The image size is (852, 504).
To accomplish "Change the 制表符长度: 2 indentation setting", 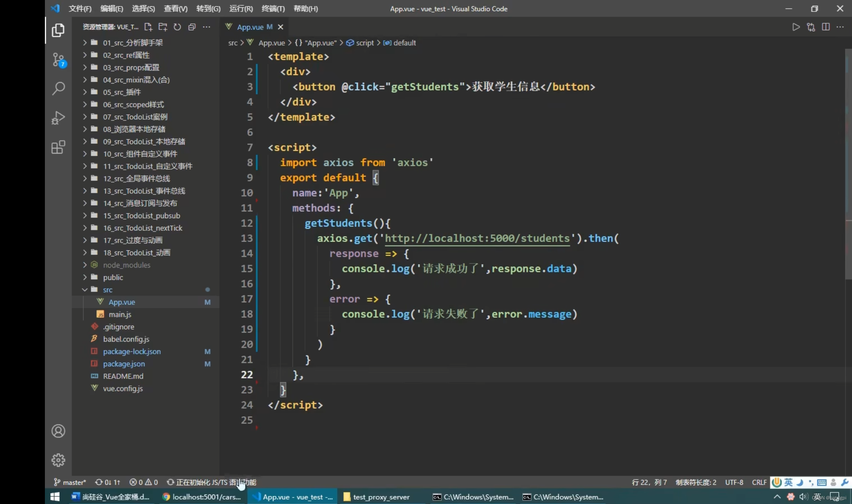I will tap(696, 482).
